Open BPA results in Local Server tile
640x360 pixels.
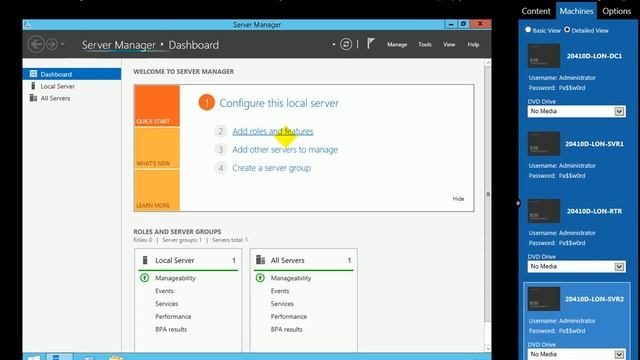pyautogui.click(x=171, y=329)
